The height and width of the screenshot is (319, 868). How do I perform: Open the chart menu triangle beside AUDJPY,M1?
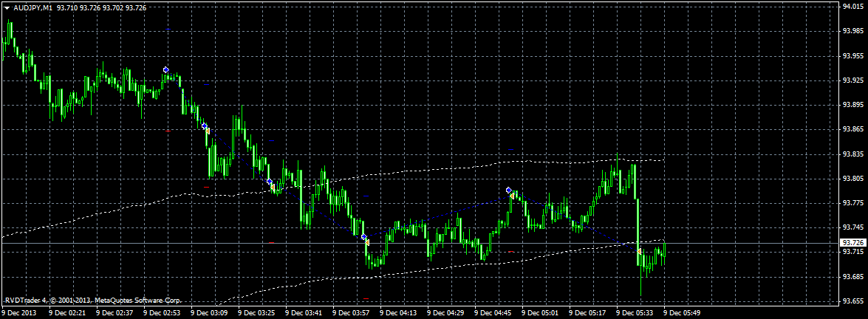pos(7,8)
